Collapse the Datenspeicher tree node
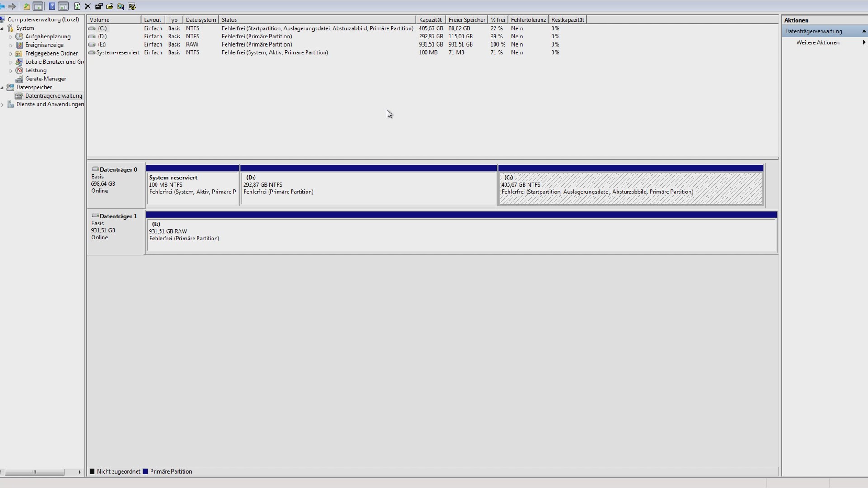 2,88
